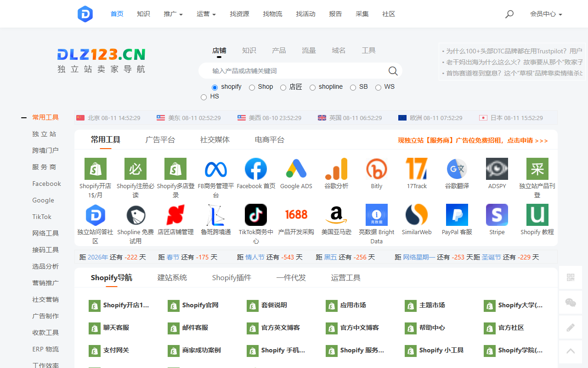The width and height of the screenshot is (588, 368).
Task: Open the TikTok商务中心 icon
Action: tap(256, 215)
